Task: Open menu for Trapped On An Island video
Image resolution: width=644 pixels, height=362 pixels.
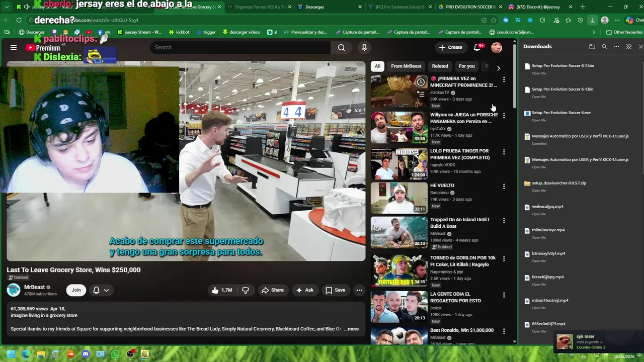Action: [x=504, y=221]
